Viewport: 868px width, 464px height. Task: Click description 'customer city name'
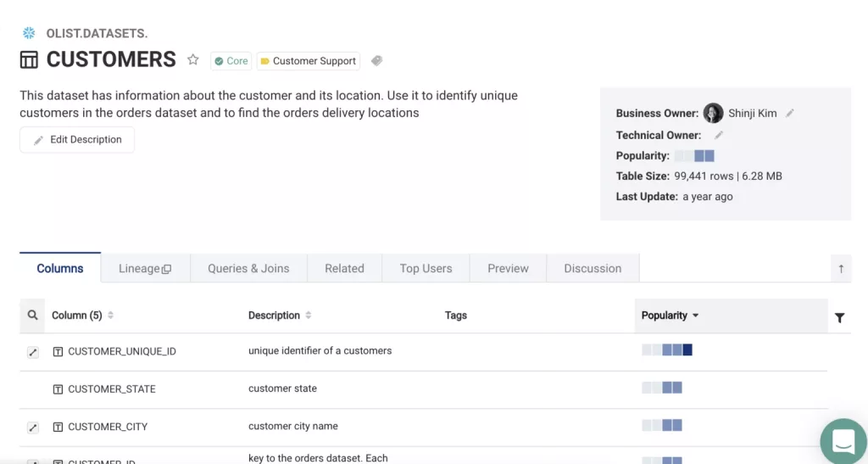[292, 426]
